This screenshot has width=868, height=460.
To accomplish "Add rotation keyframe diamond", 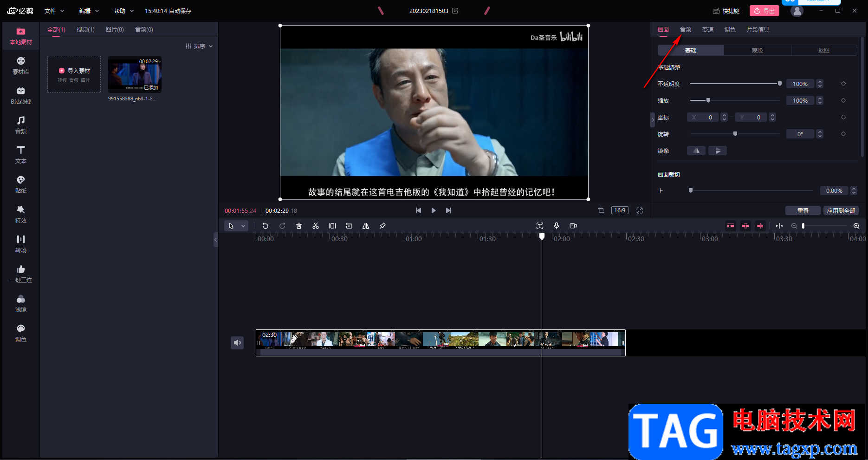I will pos(843,134).
